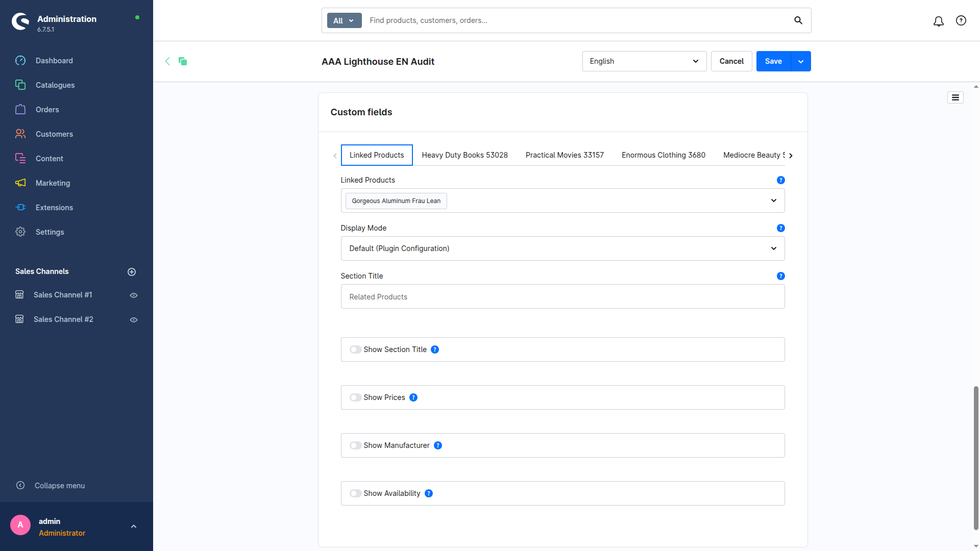Turn on the Show Availability switch
This screenshot has width=980, height=551.
tap(355, 493)
